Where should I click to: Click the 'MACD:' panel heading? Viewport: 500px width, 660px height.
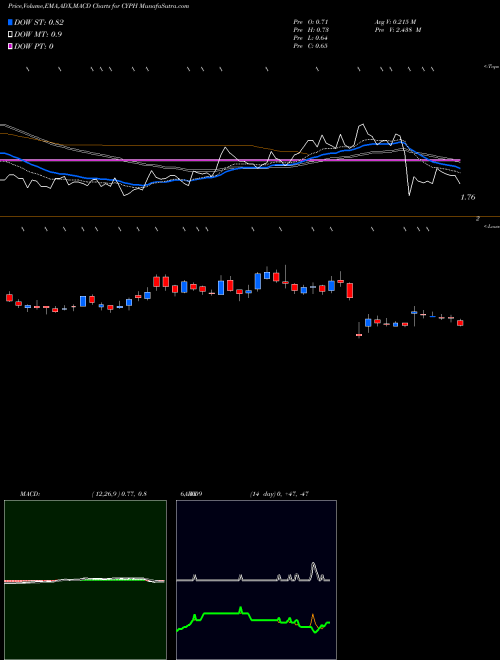[x=30, y=494]
